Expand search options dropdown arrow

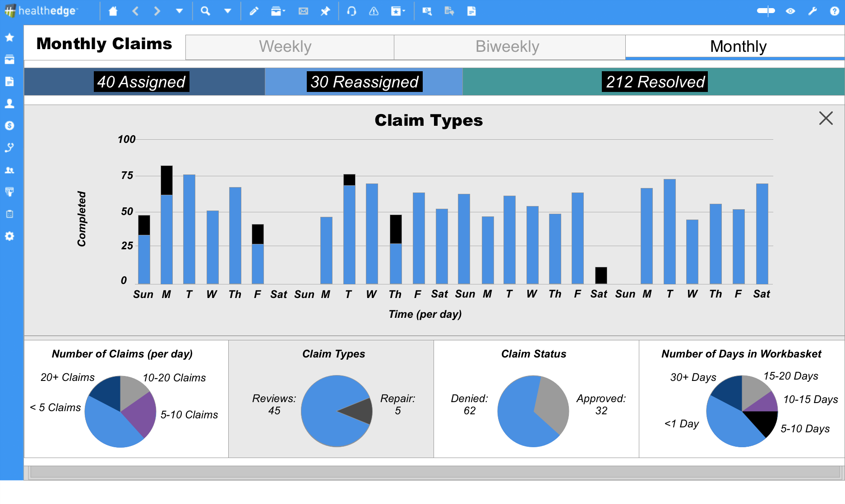(228, 11)
